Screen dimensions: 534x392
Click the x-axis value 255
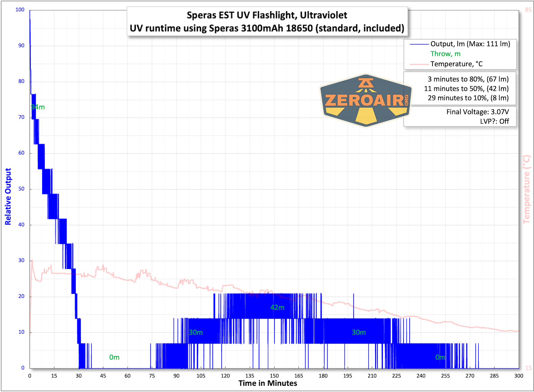[x=446, y=376]
